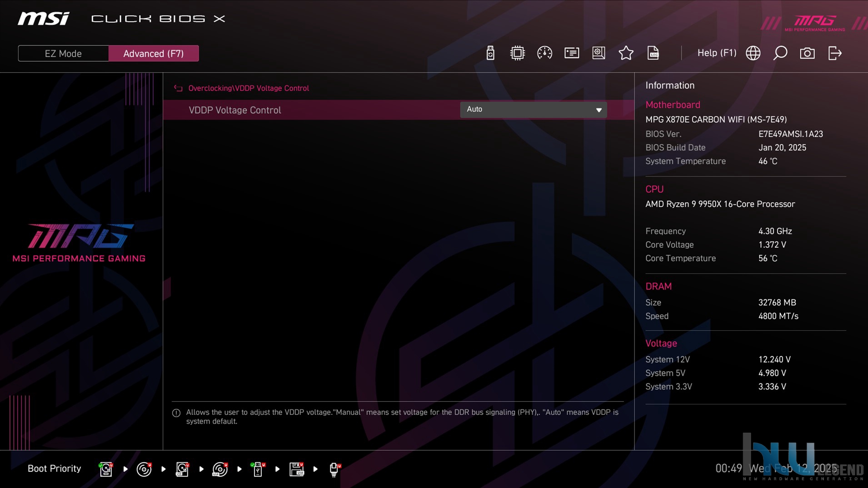Click the exit door-arrow icon
The height and width of the screenshot is (488, 868).
coord(835,53)
